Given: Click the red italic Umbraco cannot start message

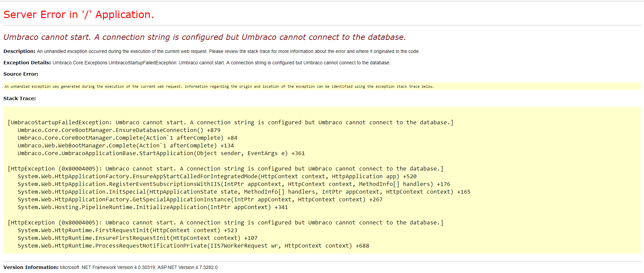Looking at the screenshot, I should (205, 37).
